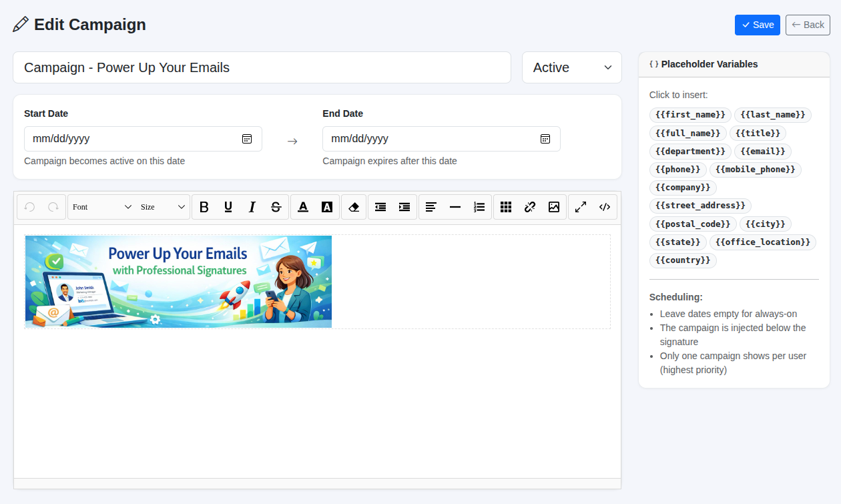
Task: Toggle bold formatting in editor toolbar
Action: coord(204,207)
